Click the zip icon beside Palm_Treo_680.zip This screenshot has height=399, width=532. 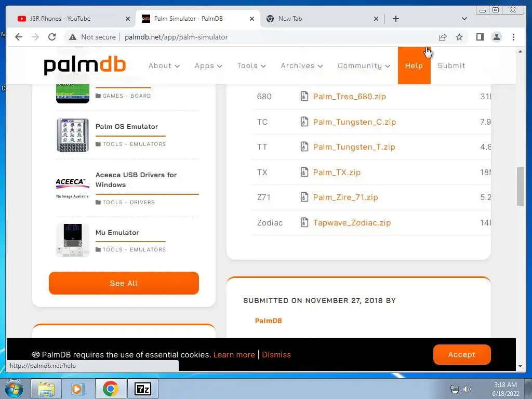pos(304,96)
